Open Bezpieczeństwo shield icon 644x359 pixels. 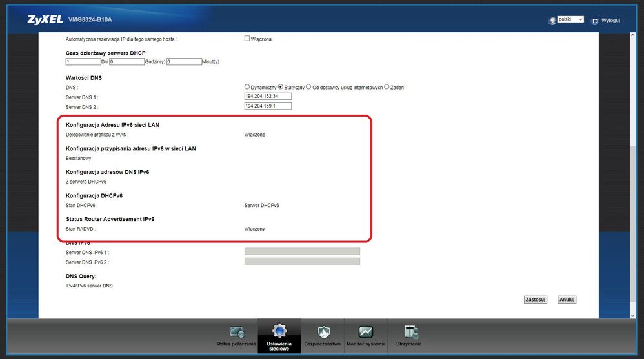click(324, 333)
